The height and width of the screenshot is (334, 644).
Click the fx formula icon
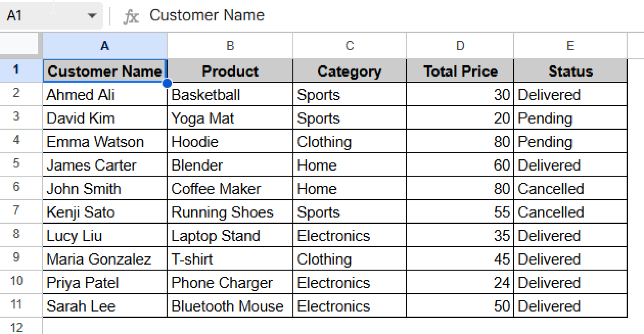point(131,15)
